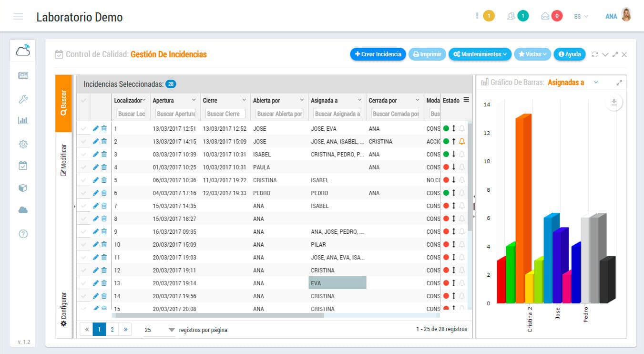Click the Crear Incidencia button
This screenshot has height=354, width=644.
coord(378,54)
